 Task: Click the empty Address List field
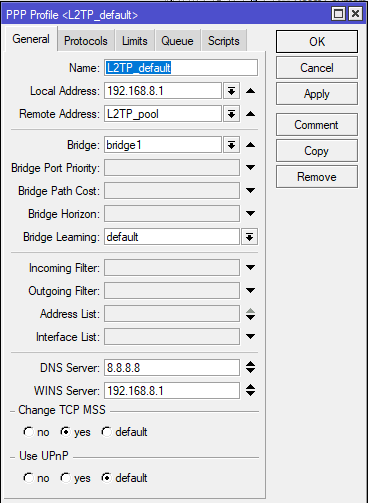[x=172, y=314]
